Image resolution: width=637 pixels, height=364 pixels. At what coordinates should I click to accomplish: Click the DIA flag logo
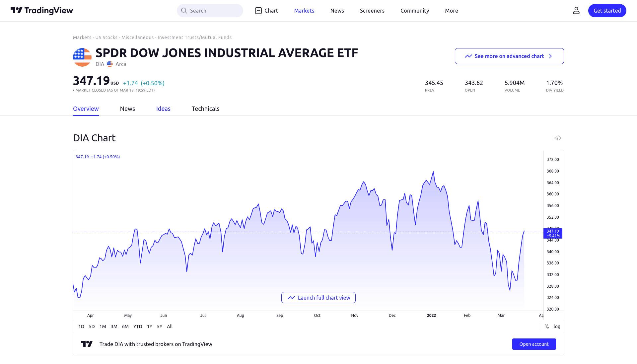(82, 57)
